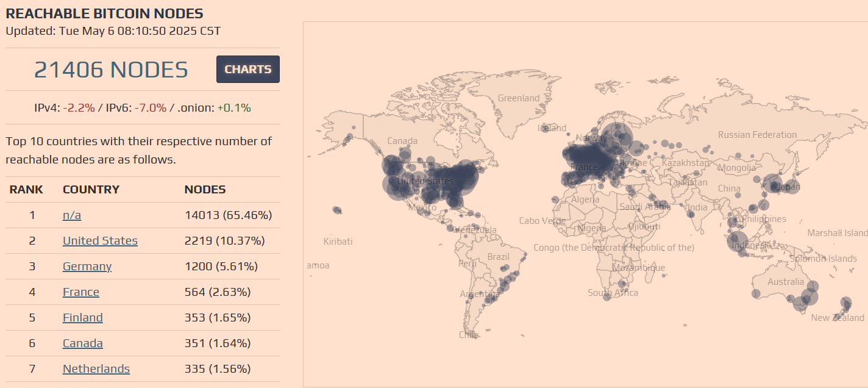Click the IPv4 -2.2% change value

(x=79, y=108)
